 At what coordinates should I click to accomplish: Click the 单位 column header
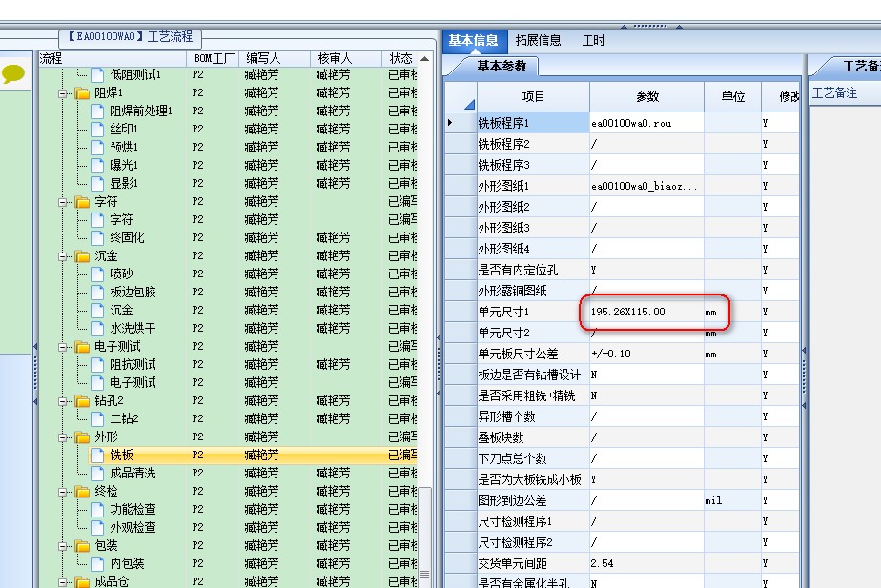tap(732, 96)
